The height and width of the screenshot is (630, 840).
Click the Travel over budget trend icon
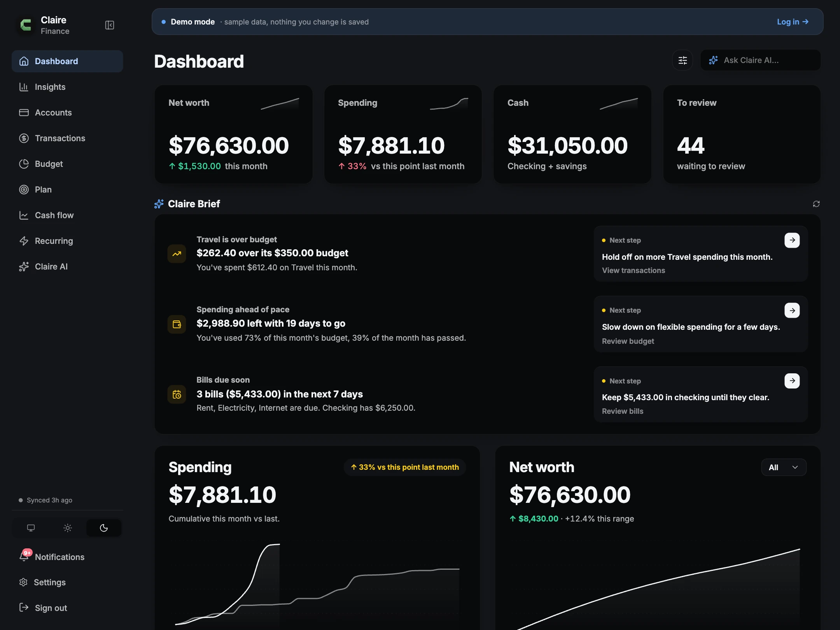(x=177, y=254)
